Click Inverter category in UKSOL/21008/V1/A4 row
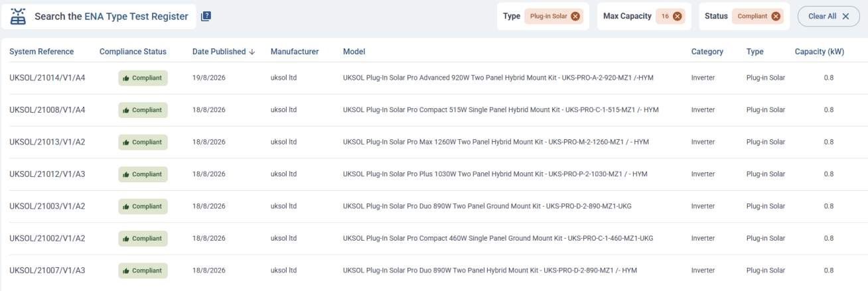 (703, 110)
